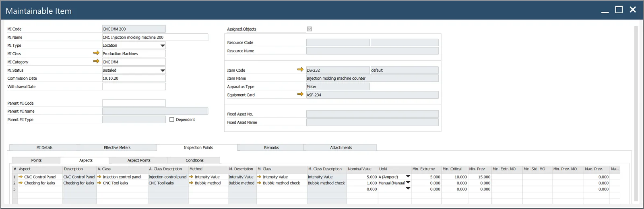Click the Commission Date field
The width and height of the screenshot is (644, 209).
(134, 78)
